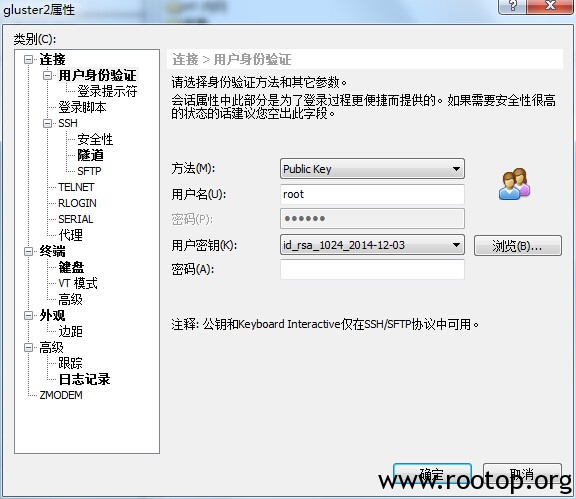
Task: Select 登录提示符 in the category tree
Action: tap(107, 91)
